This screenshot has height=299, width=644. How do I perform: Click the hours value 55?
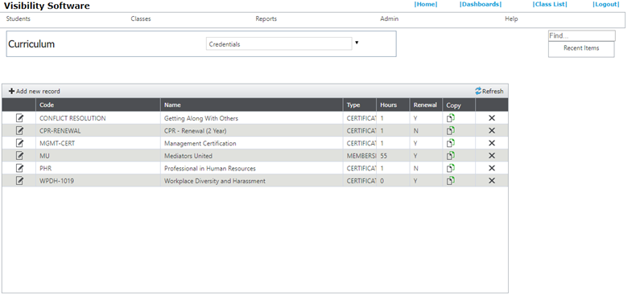(x=384, y=156)
